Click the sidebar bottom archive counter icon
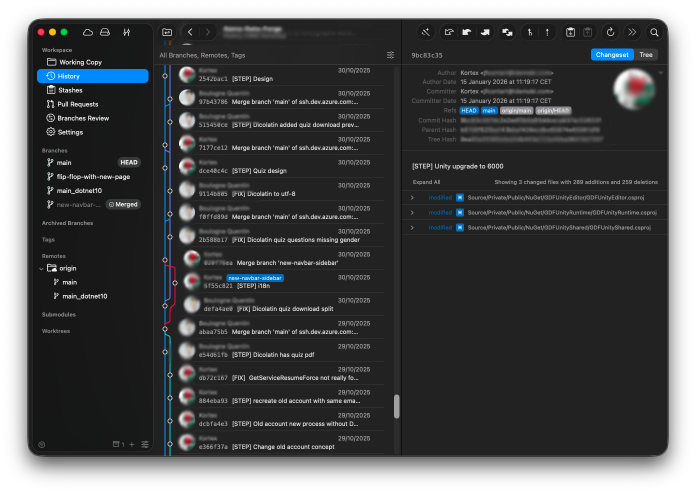Image resolution: width=696 pixels, height=493 pixels. coord(118,444)
